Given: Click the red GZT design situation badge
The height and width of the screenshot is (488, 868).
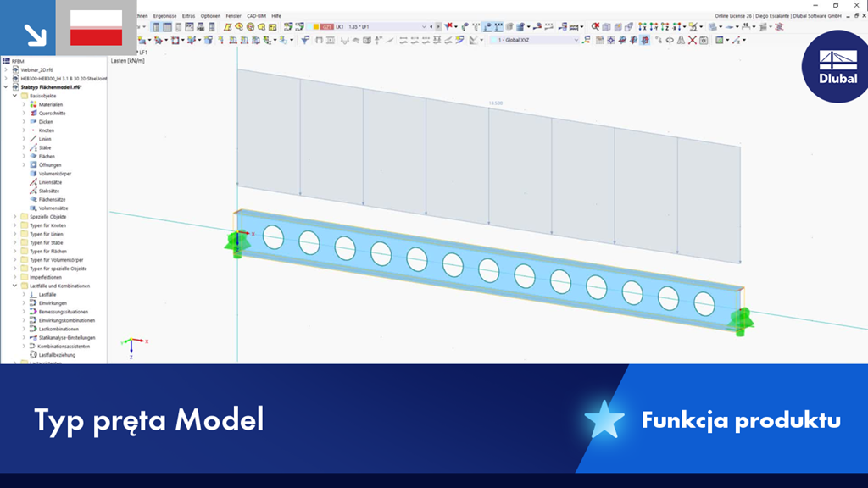Looking at the screenshot, I should tap(327, 26).
